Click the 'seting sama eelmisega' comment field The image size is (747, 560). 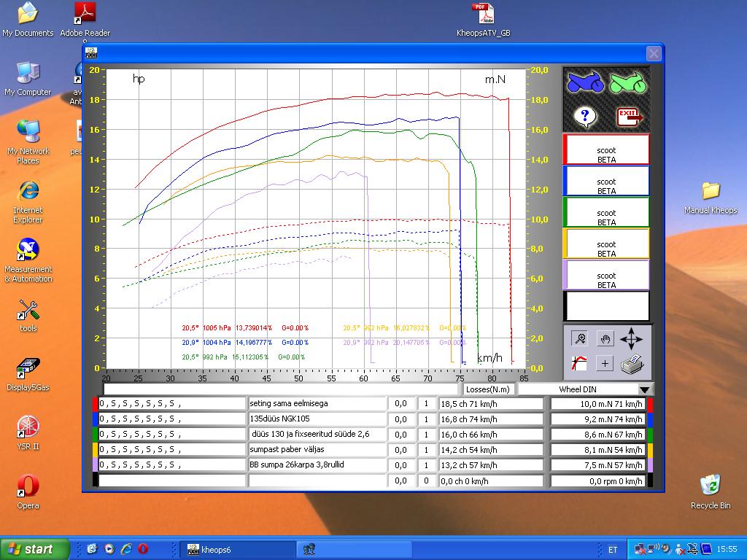317,404
